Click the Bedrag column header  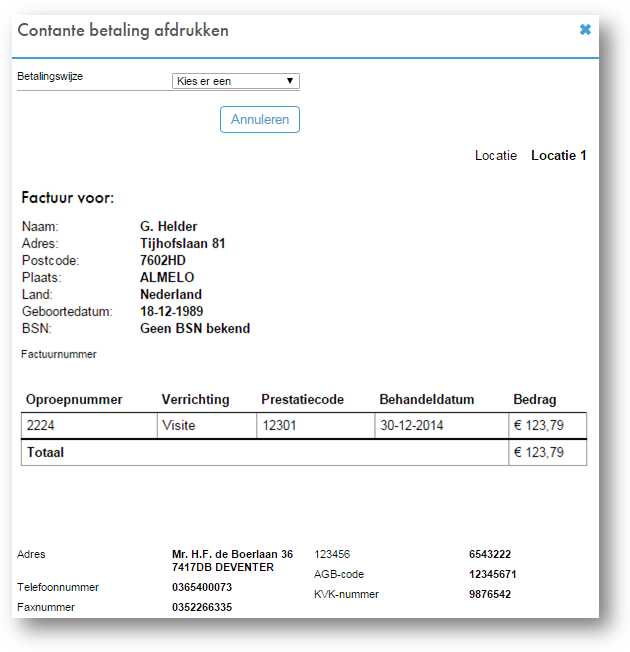point(535,399)
